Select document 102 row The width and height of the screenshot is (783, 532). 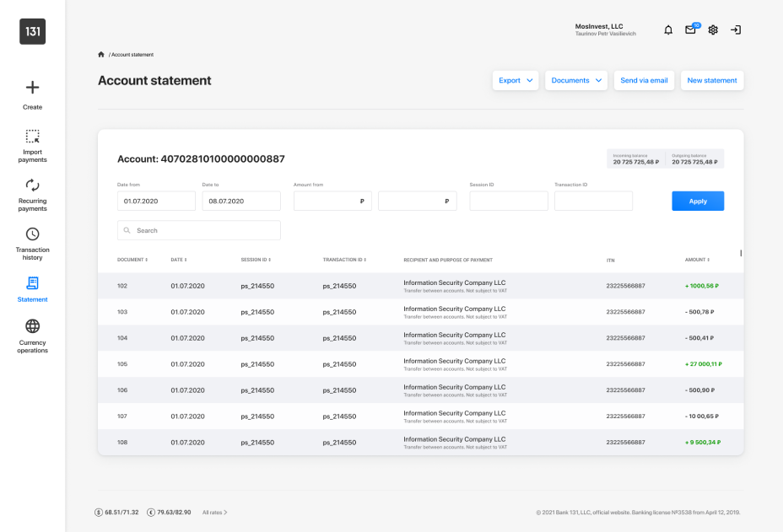(x=420, y=286)
